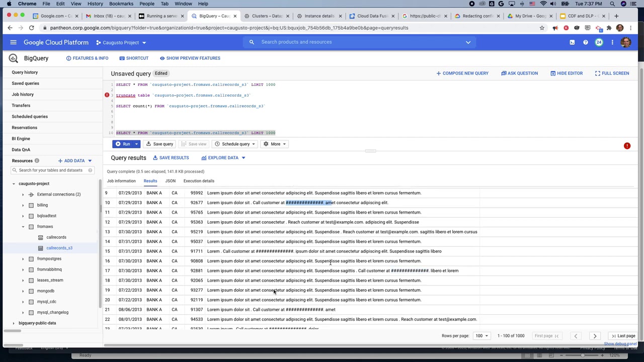Screen dimensions: 644x362
Task: Open the Add Data dropdown arrow
Action: [90, 161]
